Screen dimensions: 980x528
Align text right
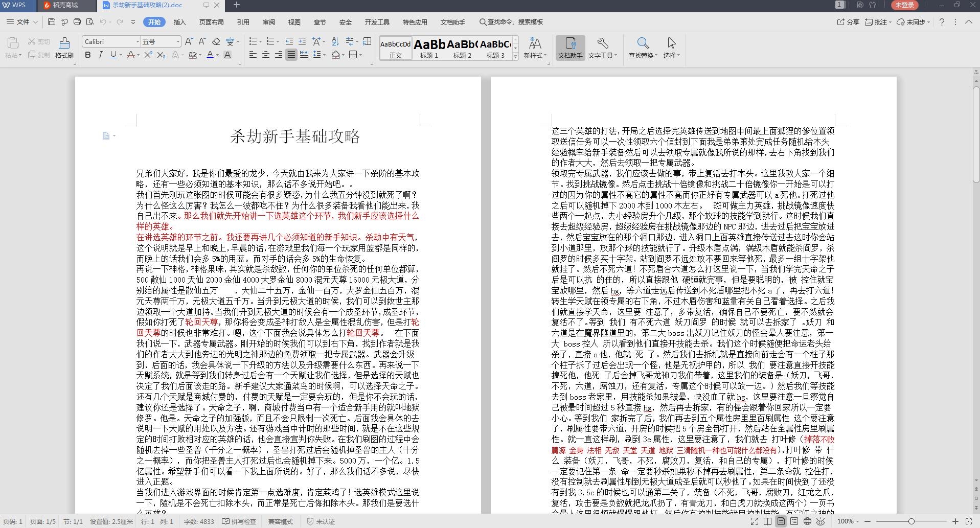pos(279,55)
